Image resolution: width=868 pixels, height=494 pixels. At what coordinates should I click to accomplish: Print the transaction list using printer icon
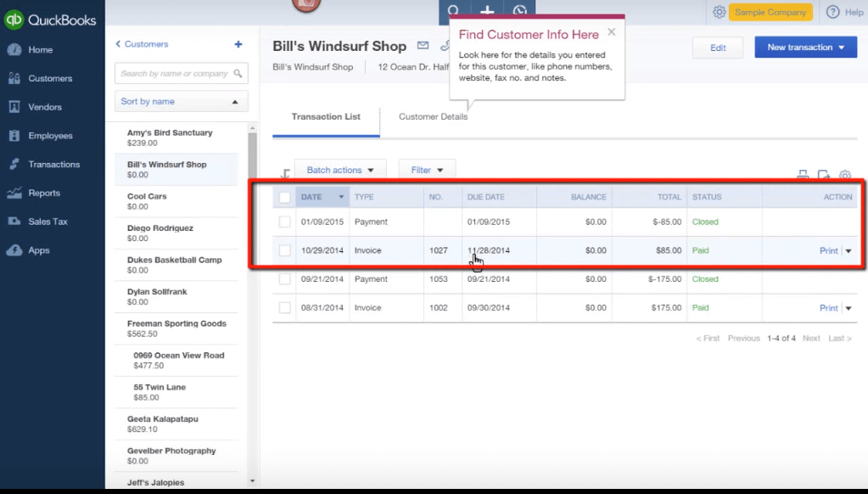click(803, 175)
